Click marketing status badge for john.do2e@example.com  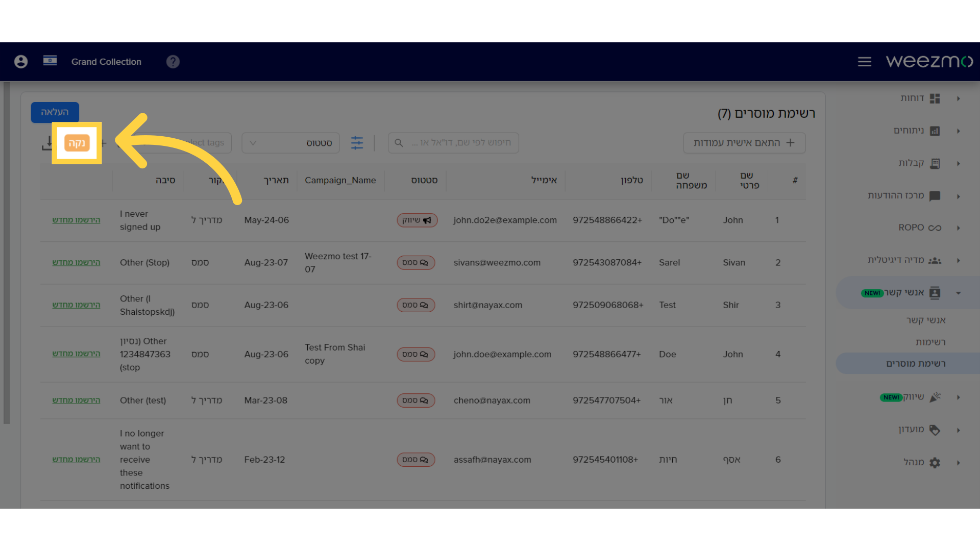(x=417, y=220)
